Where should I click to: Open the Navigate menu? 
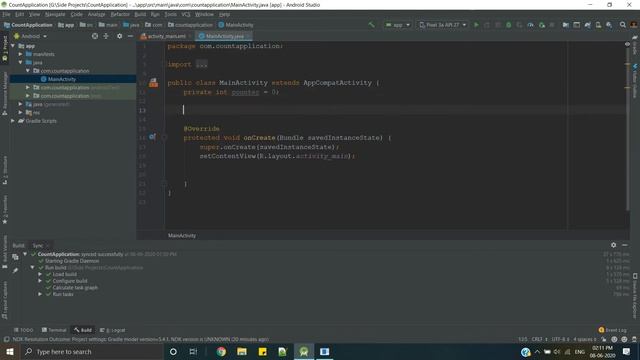(55, 14)
